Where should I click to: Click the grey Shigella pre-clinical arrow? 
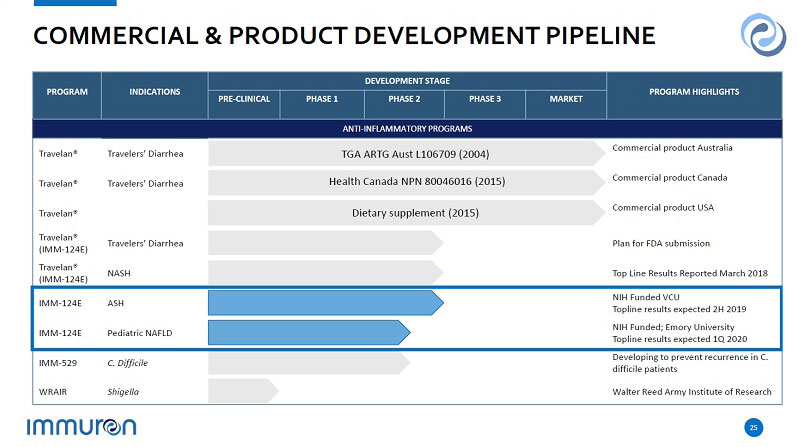pyautogui.click(x=243, y=391)
